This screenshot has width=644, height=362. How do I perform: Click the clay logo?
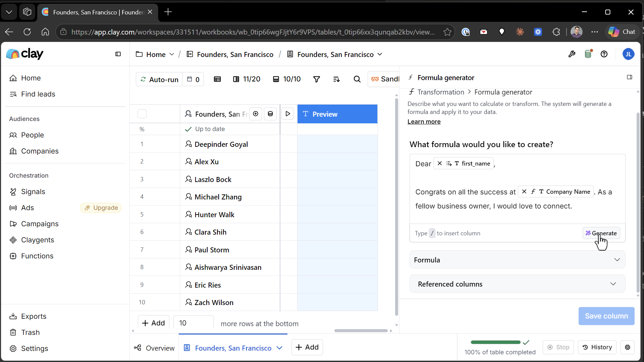pos(25,54)
